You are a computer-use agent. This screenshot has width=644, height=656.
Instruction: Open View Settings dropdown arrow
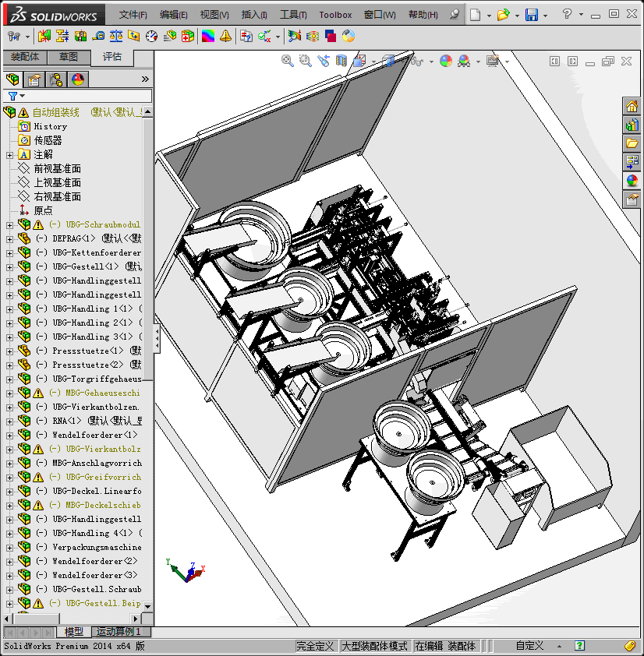point(507,62)
